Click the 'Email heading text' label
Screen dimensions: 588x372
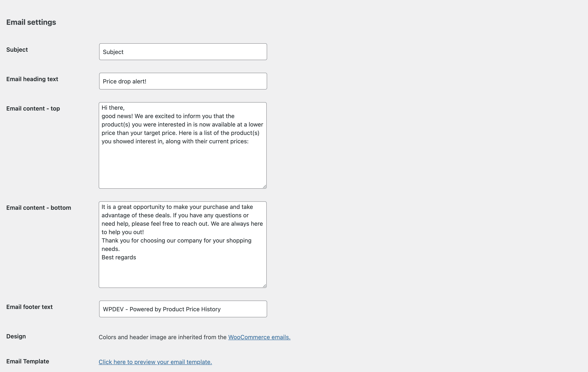[x=32, y=79]
